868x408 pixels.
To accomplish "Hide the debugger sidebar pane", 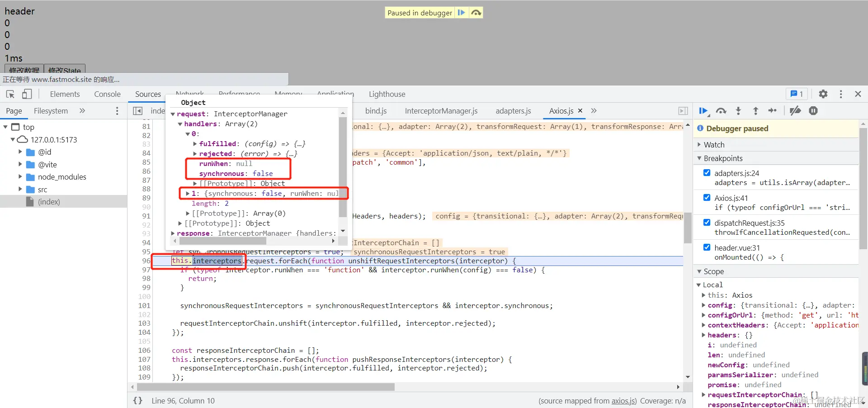I will [683, 111].
